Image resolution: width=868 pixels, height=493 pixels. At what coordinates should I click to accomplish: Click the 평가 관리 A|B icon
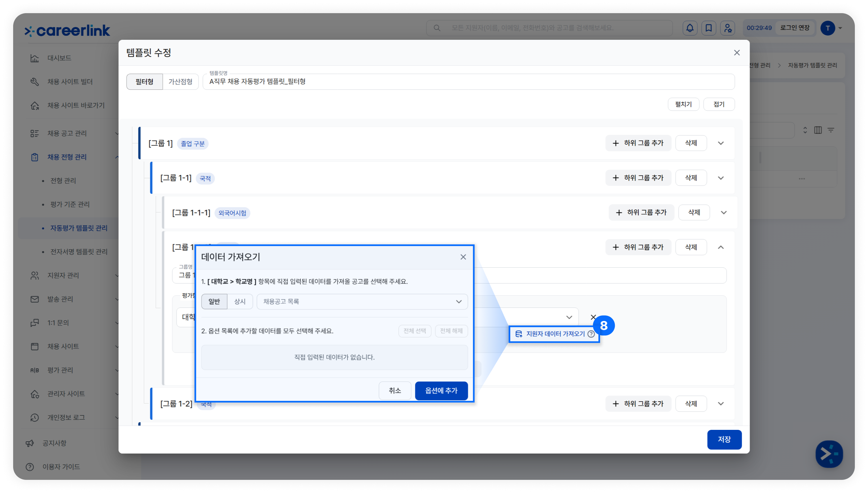point(35,370)
